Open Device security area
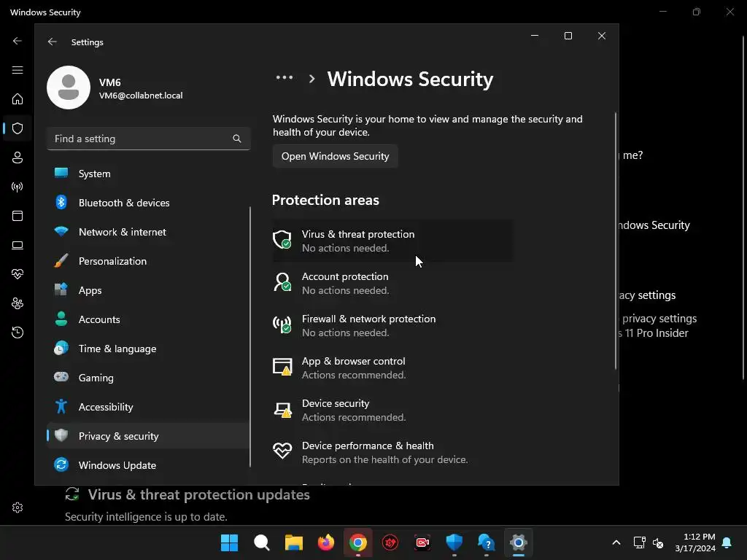 click(x=392, y=410)
